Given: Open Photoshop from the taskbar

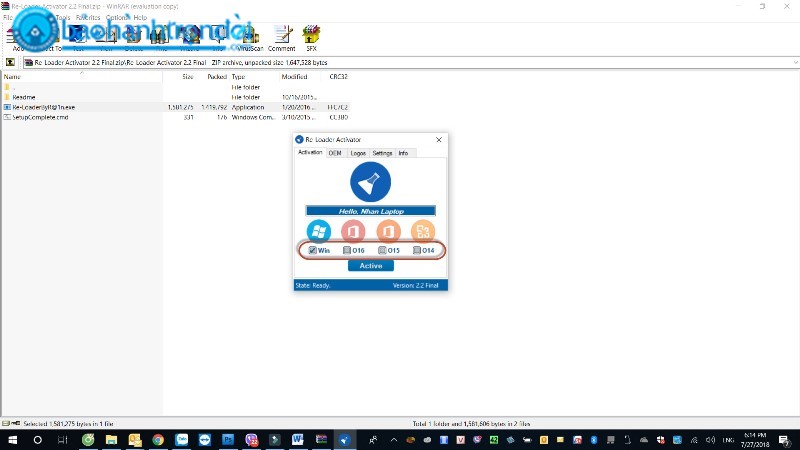Looking at the screenshot, I should pos(228,439).
